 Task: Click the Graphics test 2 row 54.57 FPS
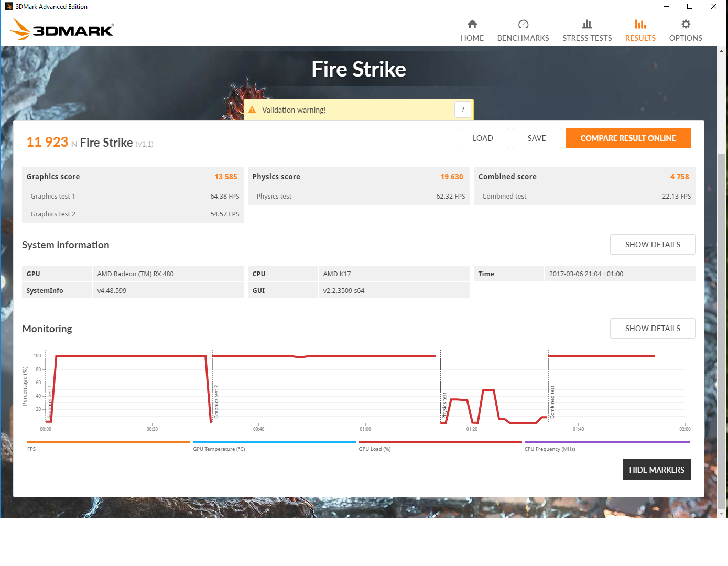click(133, 214)
